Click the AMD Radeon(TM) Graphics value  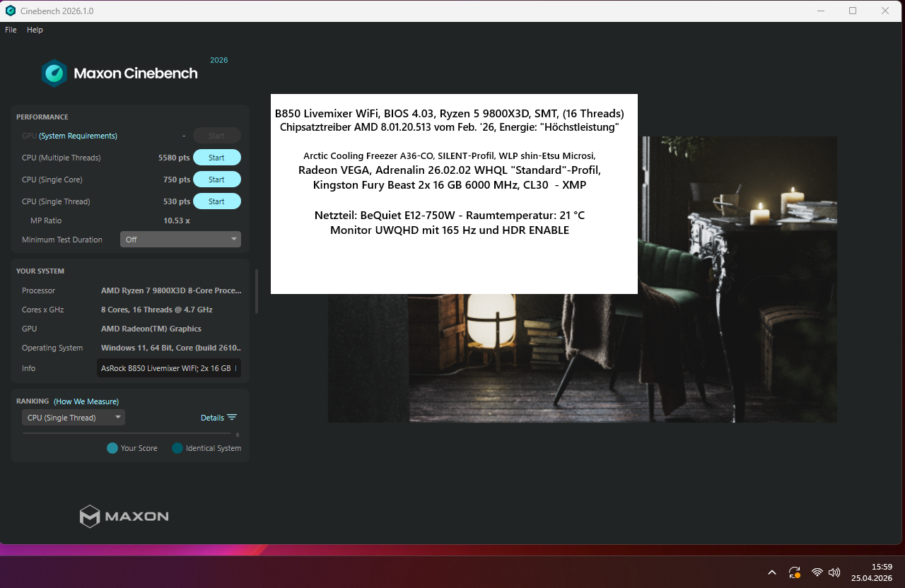click(151, 329)
